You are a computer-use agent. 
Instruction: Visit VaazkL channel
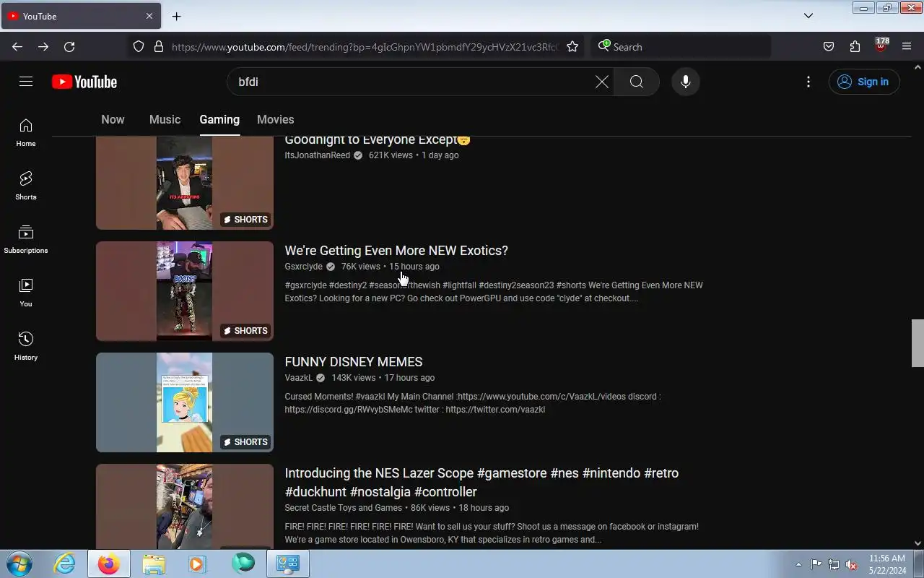299,378
